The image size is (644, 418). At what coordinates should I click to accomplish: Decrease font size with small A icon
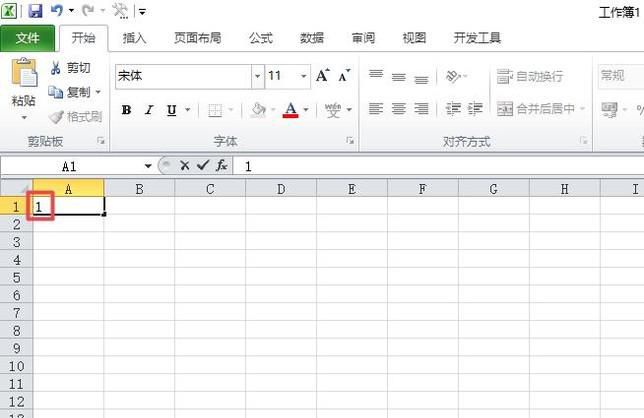point(344,76)
